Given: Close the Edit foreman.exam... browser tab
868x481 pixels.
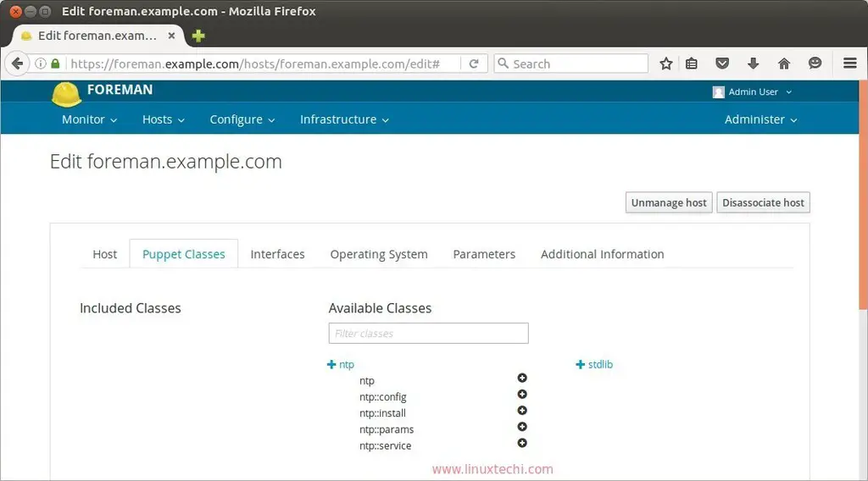Looking at the screenshot, I should point(171,36).
